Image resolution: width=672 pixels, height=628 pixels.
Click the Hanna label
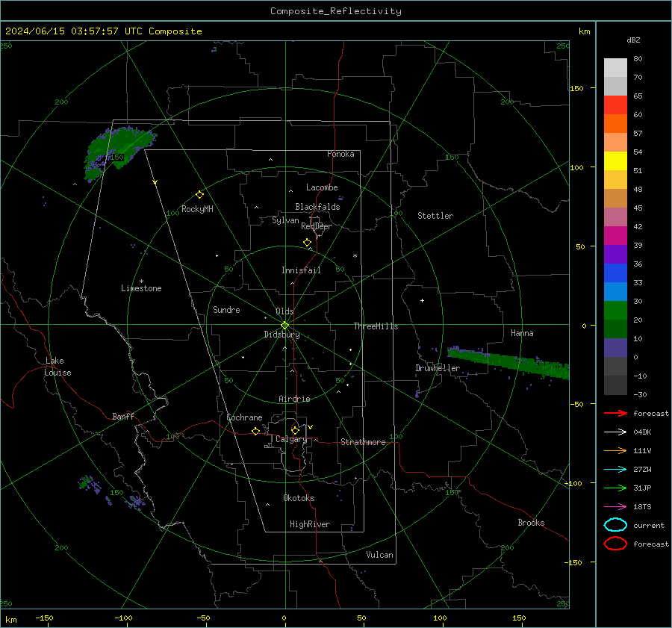click(x=522, y=333)
